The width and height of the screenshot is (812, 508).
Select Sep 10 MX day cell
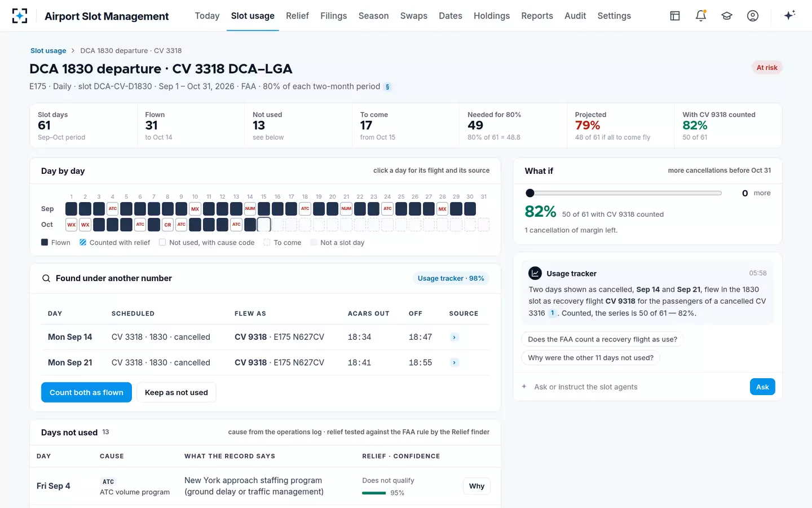tap(195, 209)
